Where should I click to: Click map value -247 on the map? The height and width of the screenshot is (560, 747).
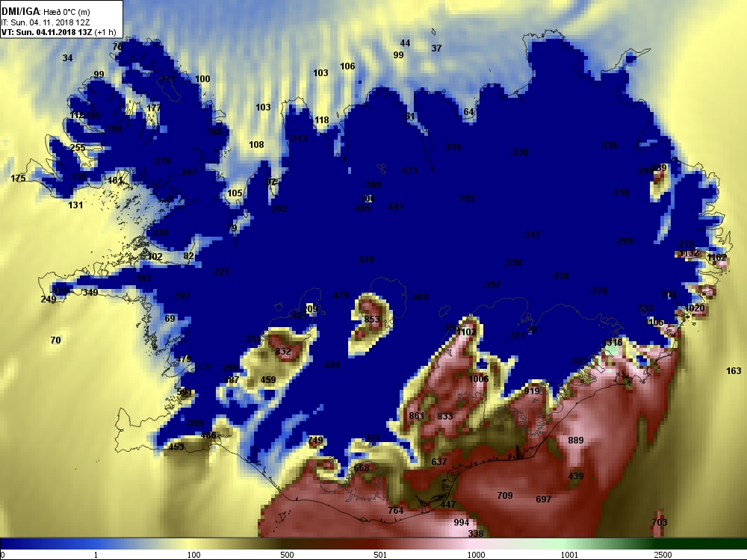[187, 172]
